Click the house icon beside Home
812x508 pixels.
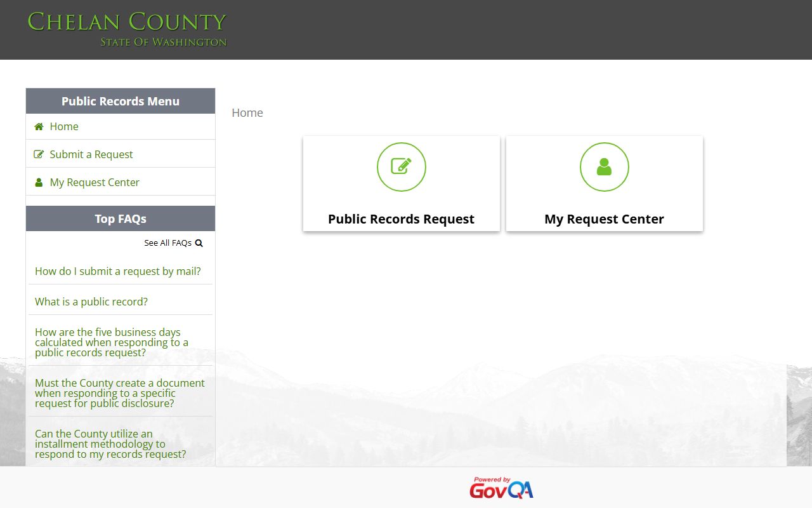pyautogui.click(x=39, y=126)
